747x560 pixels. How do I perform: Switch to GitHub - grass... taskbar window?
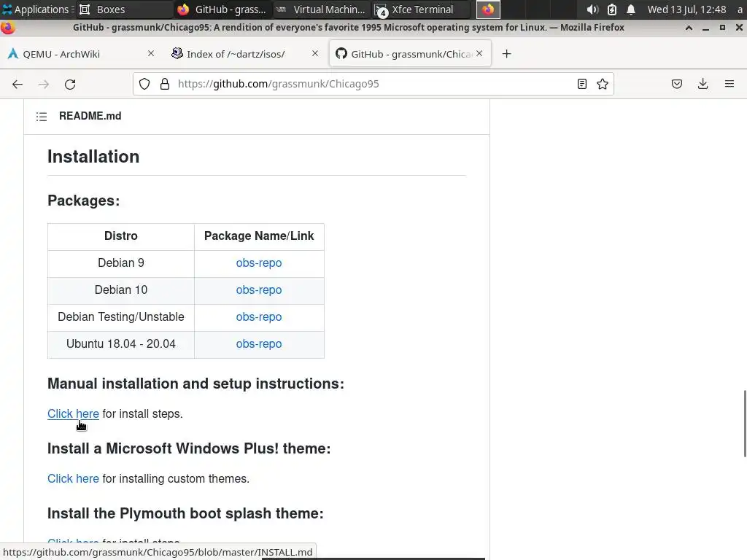222,9
